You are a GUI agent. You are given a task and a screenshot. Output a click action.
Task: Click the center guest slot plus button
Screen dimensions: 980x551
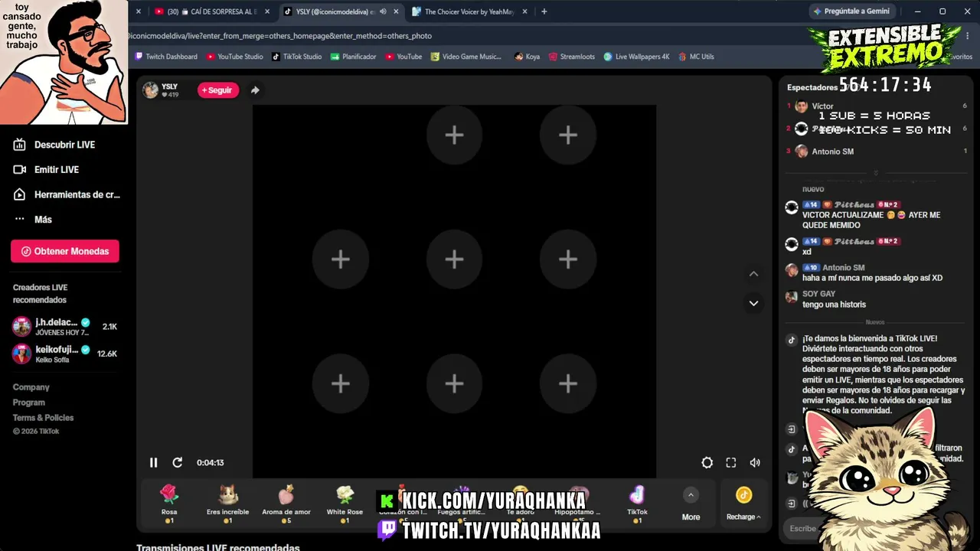[x=454, y=259]
